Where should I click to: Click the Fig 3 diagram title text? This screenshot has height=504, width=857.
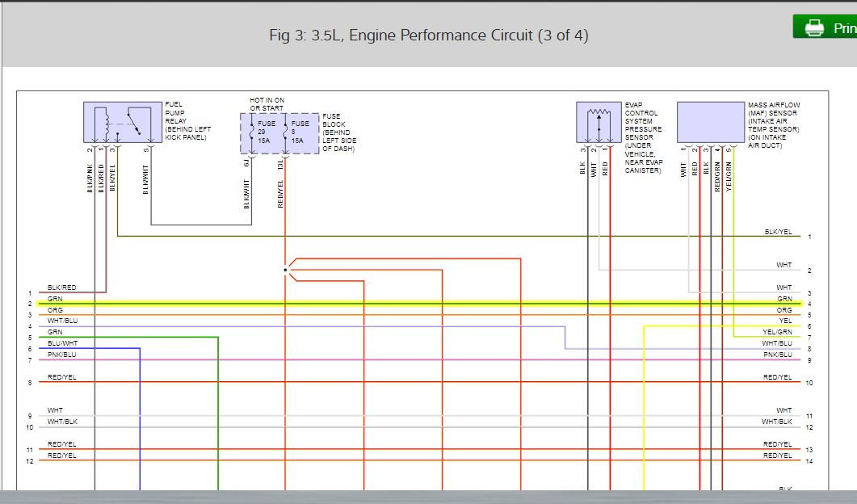[x=428, y=36]
